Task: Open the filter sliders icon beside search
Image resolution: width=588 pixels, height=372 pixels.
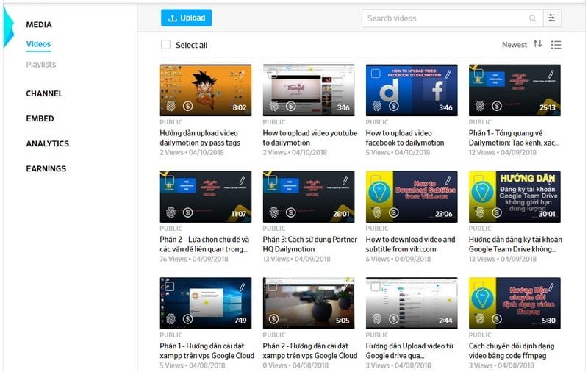Action: click(552, 18)
